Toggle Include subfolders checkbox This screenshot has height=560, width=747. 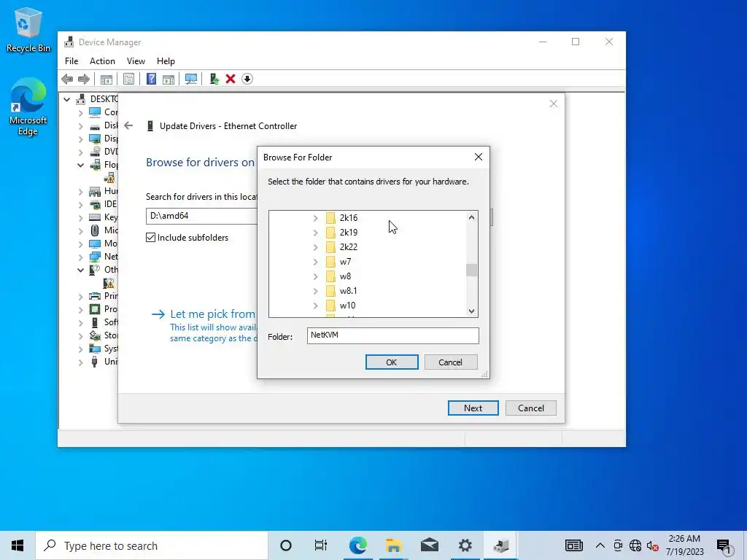[x=150, y=238]
